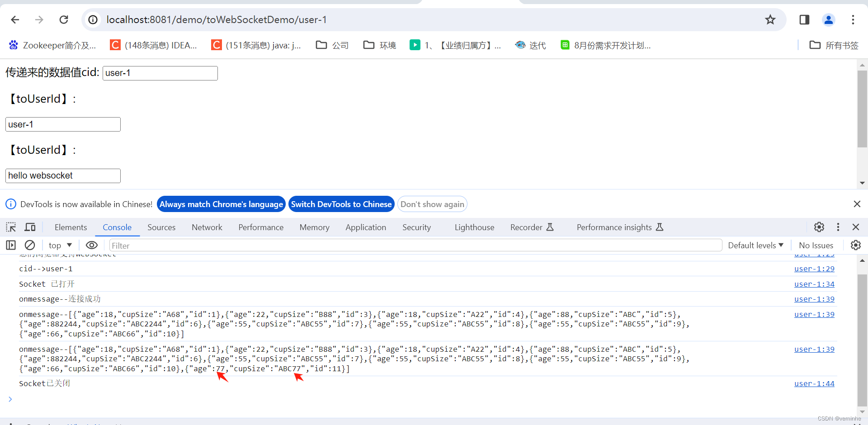Select Don't show again option
Image resolution: width=868 pixels, height=425 pixels.
coord(432,204)
